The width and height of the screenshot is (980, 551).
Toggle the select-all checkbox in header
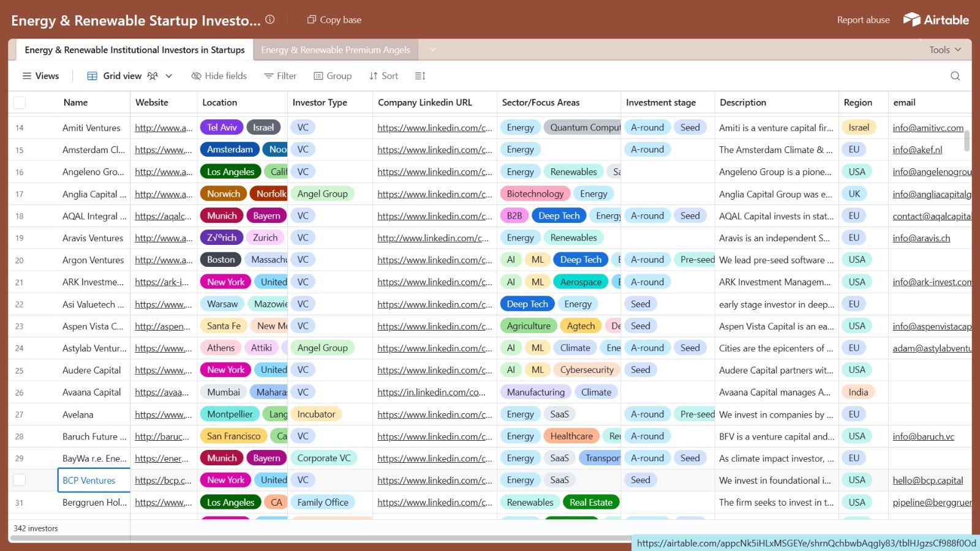(x=20, y=102)
